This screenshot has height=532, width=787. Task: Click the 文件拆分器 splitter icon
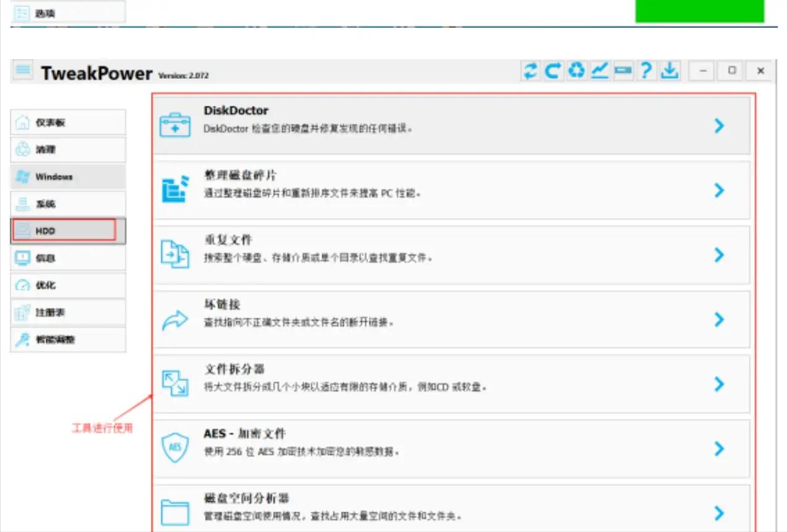tap(175, 384)
